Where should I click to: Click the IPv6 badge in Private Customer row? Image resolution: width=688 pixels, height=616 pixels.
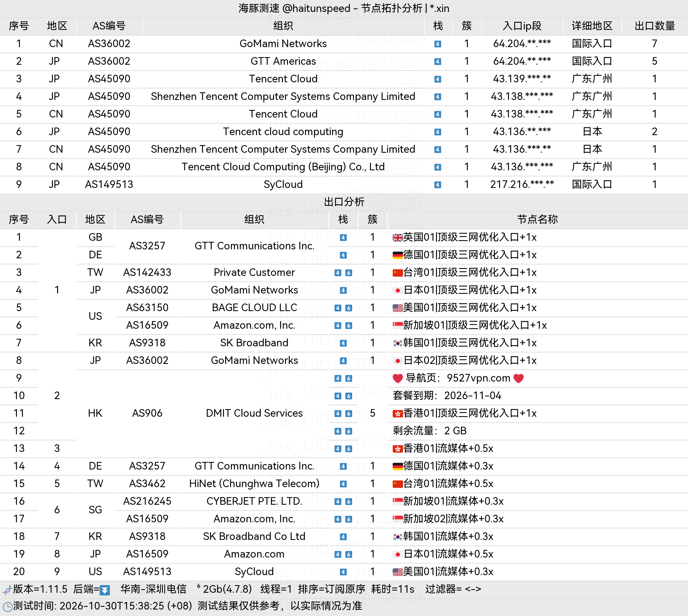click(349, 273)
